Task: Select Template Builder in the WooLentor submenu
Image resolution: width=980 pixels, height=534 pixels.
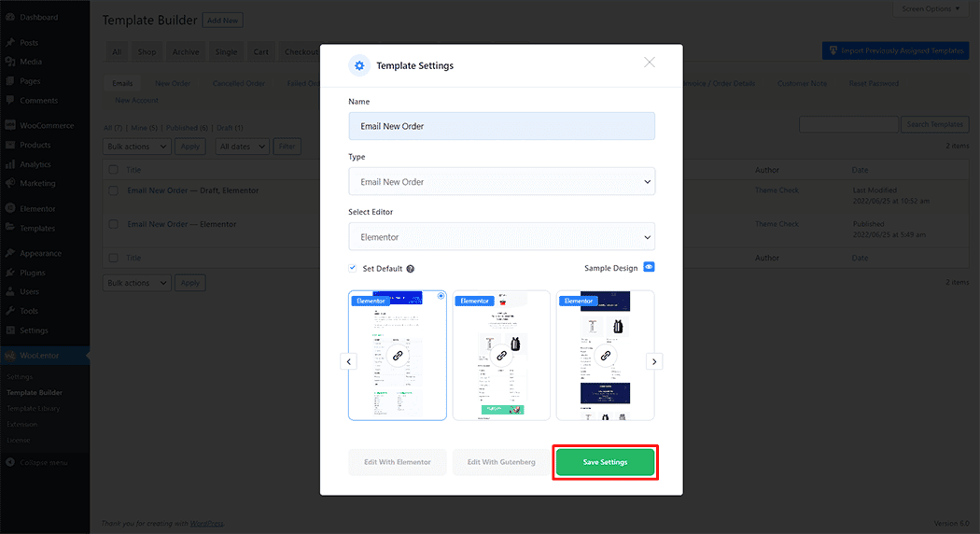Action: click(35, 393)
